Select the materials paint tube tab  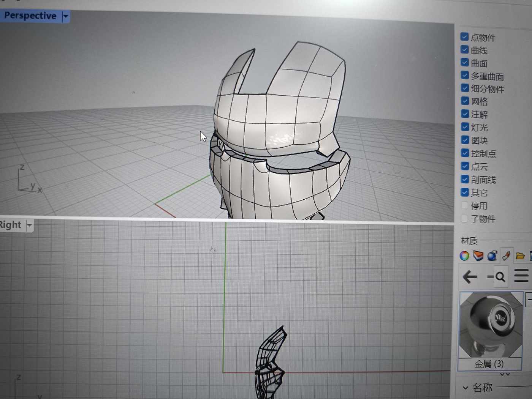506,255
